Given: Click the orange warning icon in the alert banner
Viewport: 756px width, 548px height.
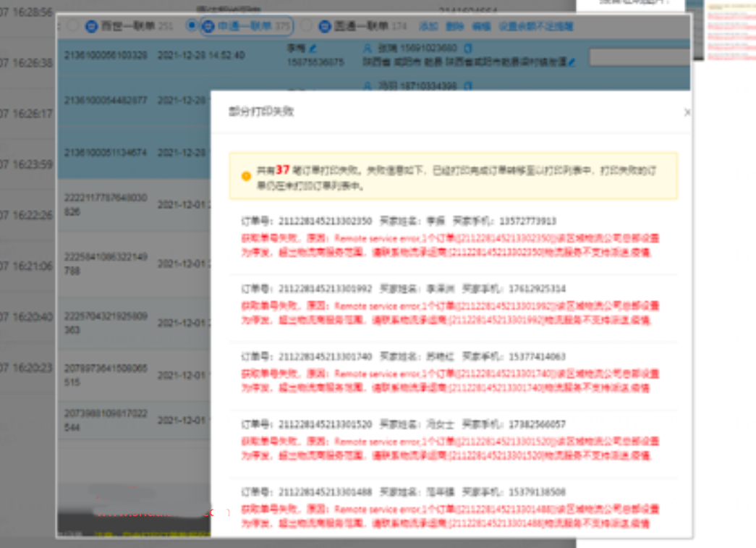Looking at the screenshot, I should pyautogui.click(x=246, y=176).
